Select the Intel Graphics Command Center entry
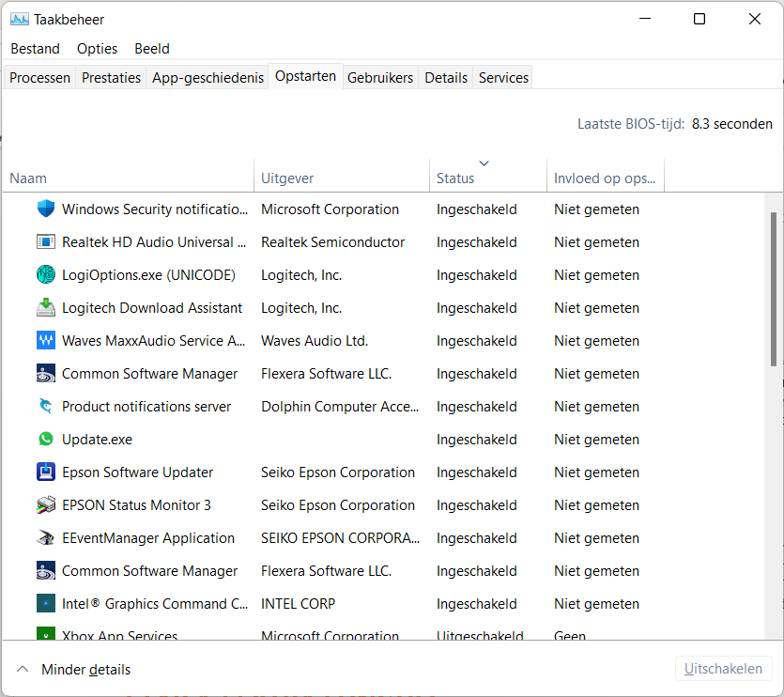 pos(155,604)
